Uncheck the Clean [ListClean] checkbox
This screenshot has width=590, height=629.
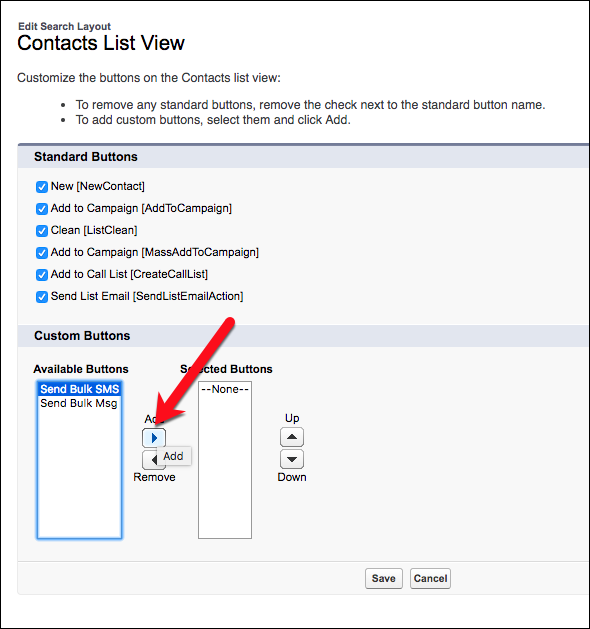tap(42, 231)
